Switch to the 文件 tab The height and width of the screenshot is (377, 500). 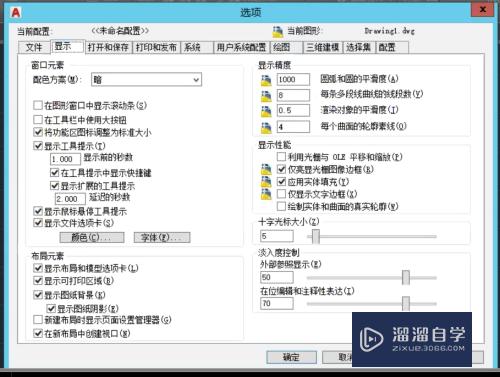(34, 47)
